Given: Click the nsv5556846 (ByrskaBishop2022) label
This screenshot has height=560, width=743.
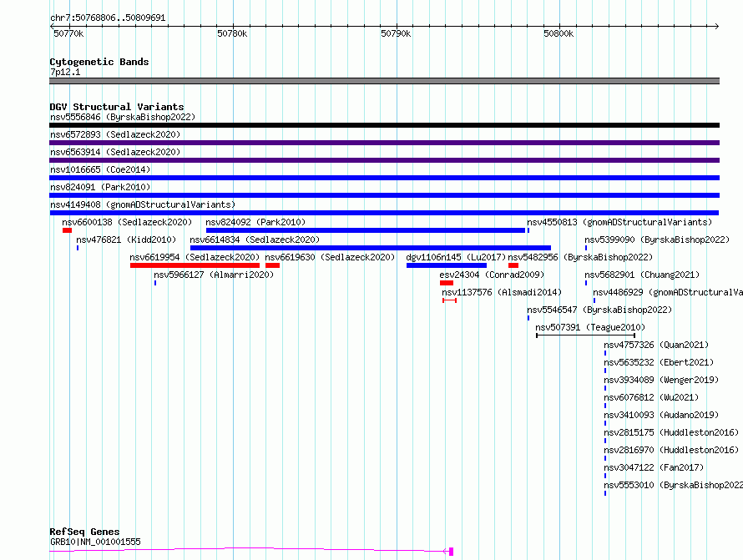Looking at the screenshot, I should (x=123, y=117).
